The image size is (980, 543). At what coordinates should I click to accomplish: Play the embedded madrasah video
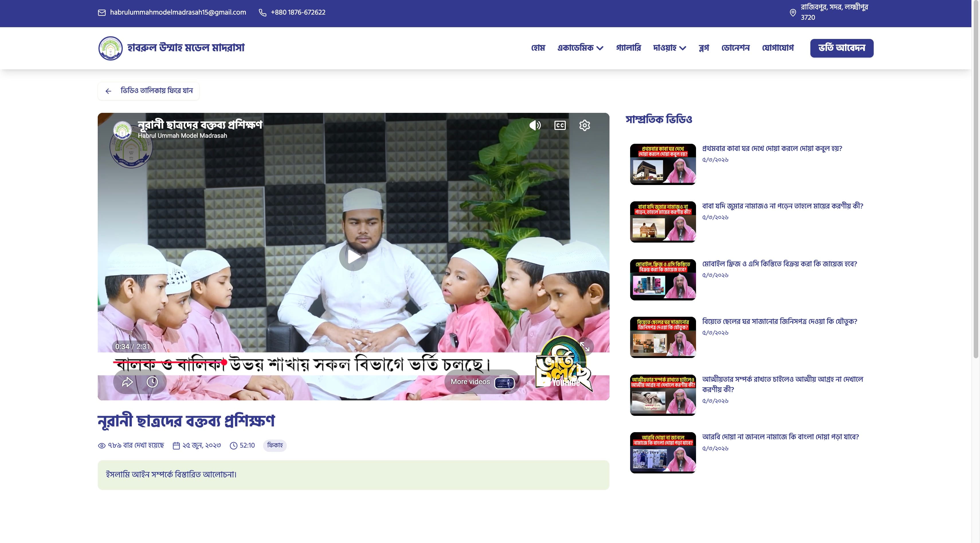[353, 257]
